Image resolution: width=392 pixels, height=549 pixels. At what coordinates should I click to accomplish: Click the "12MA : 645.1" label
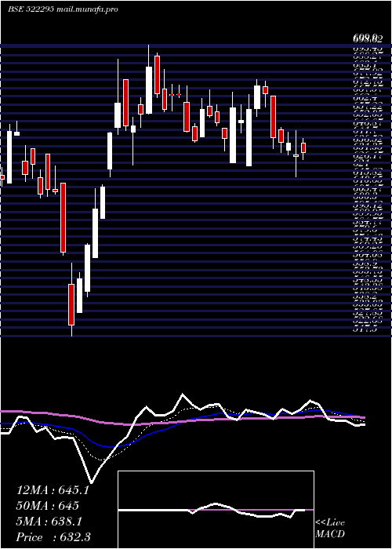(x=53, y=490)
